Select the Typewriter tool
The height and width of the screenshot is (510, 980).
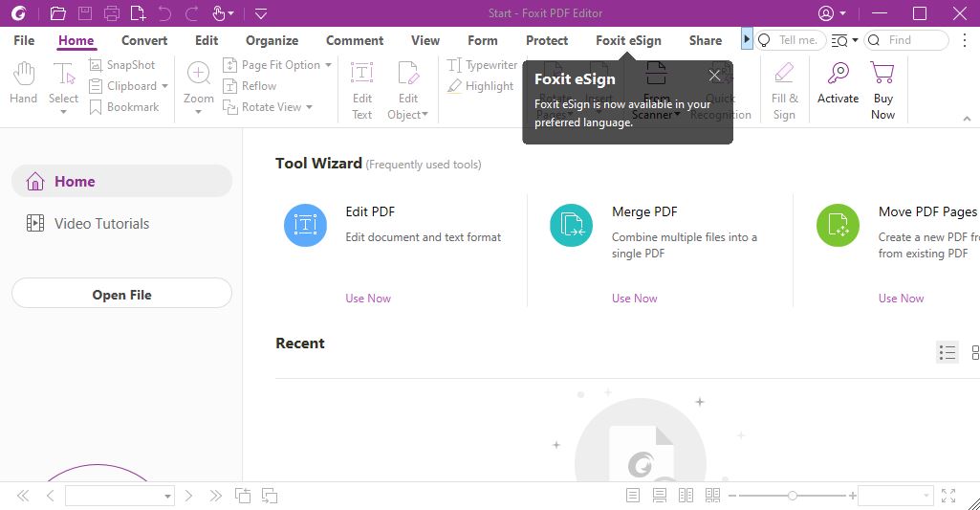[x=483, y=64]
